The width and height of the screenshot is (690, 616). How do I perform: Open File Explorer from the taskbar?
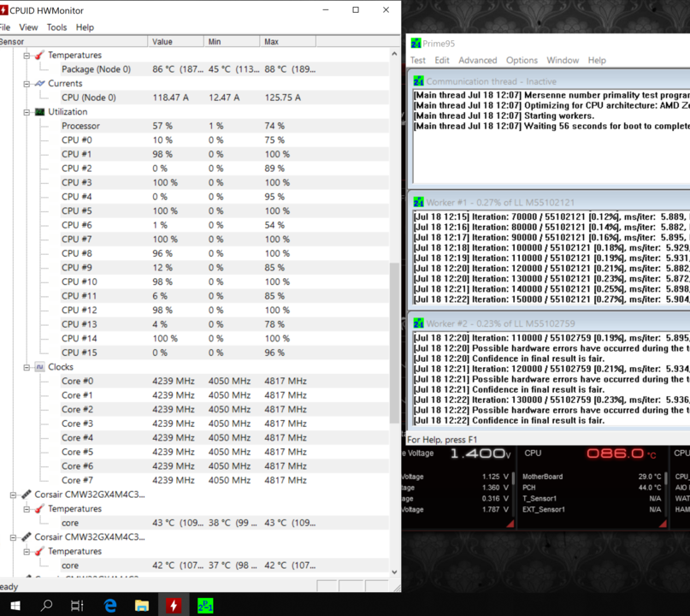coord(142,606)
